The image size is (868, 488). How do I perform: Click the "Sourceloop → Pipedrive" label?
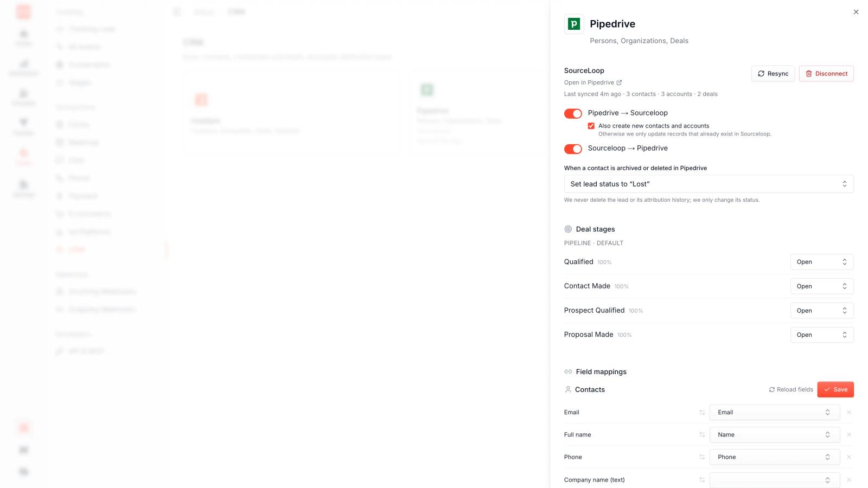point(628,148)
